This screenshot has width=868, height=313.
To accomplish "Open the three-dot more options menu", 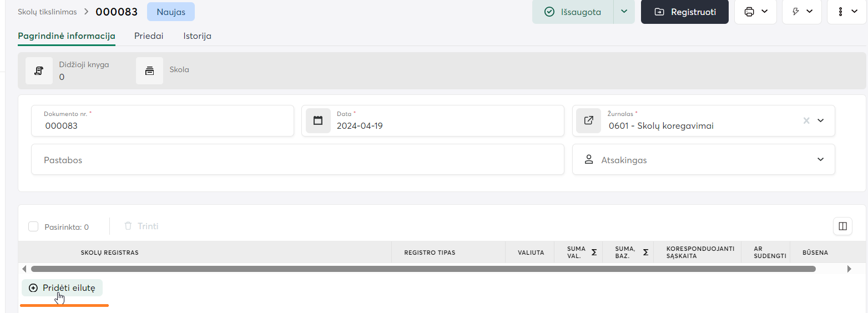I will coord(841,12).
